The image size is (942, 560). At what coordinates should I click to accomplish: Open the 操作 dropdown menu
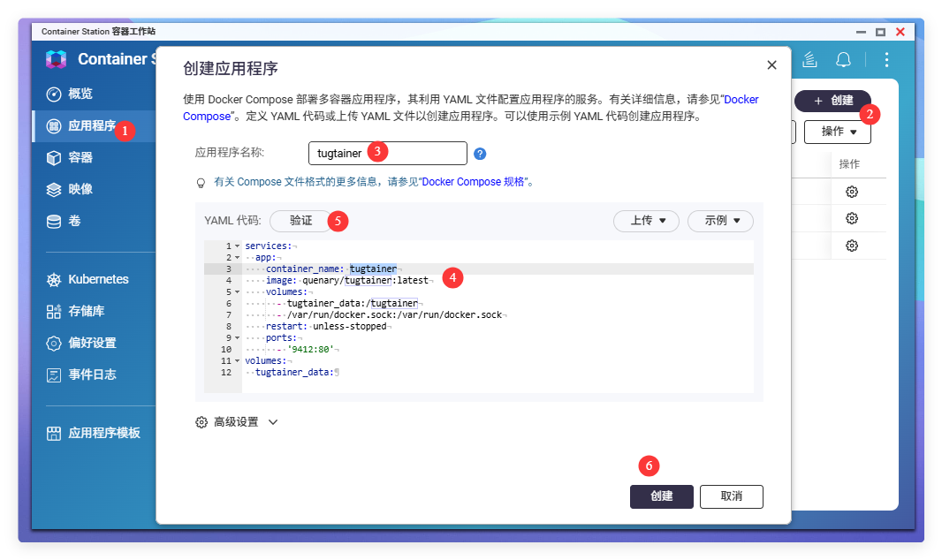(x=838, y=132)
